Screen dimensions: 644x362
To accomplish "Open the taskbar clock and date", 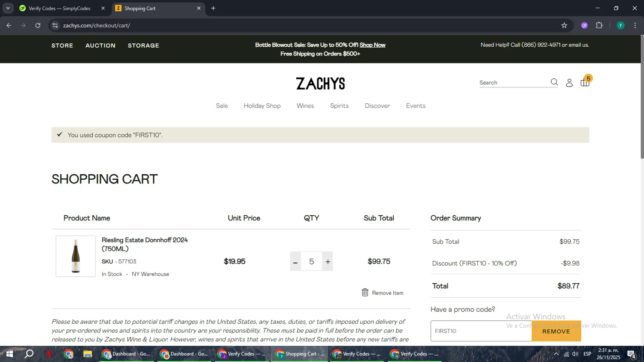I will pyautogui.click(x=608, y=354).
